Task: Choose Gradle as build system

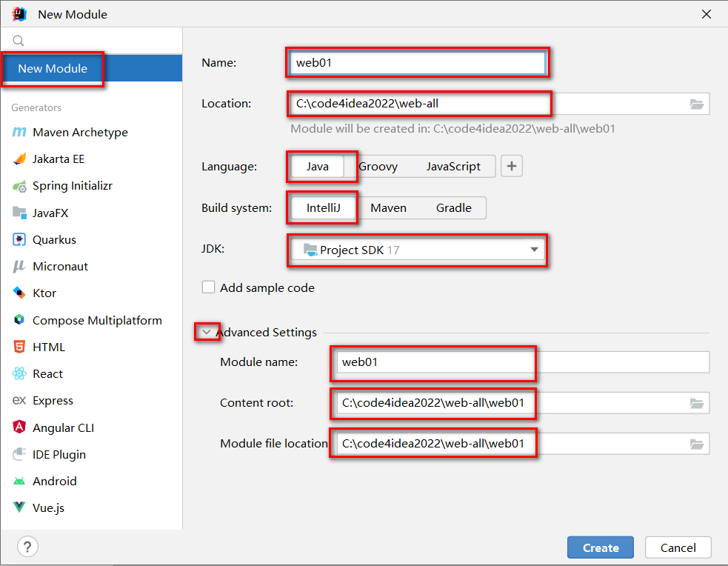Action: click(x=453, y=208)
